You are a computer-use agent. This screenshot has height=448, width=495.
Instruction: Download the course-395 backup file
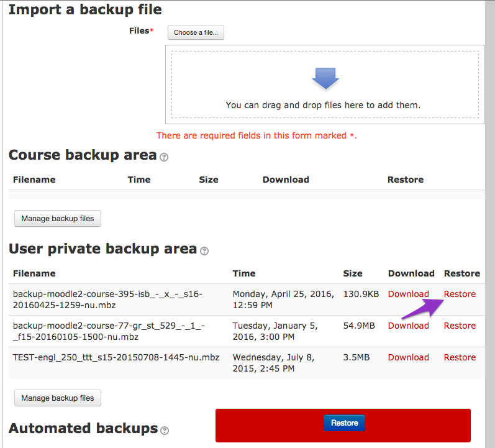click(x=408, y=294)
